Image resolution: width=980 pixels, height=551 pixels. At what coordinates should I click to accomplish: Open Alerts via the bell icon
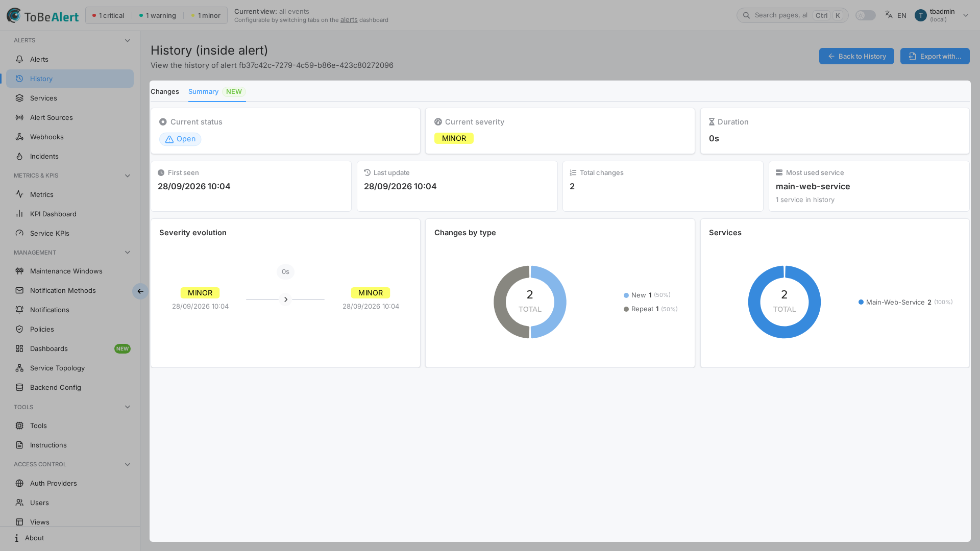[x=19, y=59]
